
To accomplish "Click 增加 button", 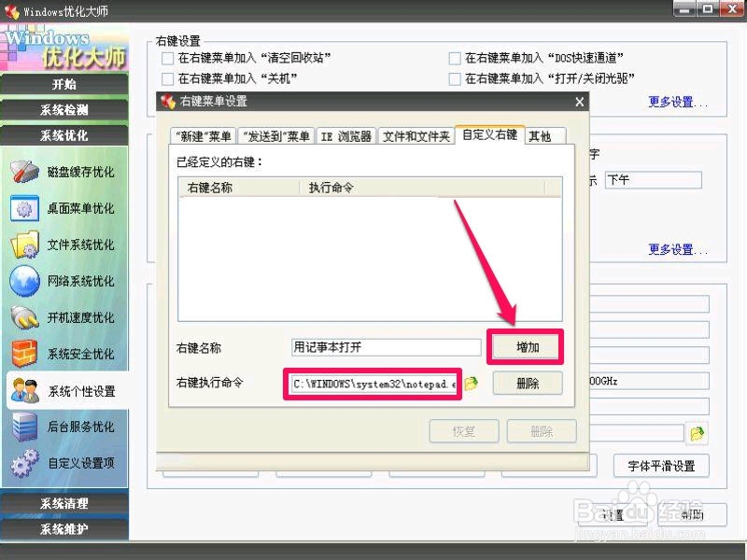I will click(x=528, y=347).
